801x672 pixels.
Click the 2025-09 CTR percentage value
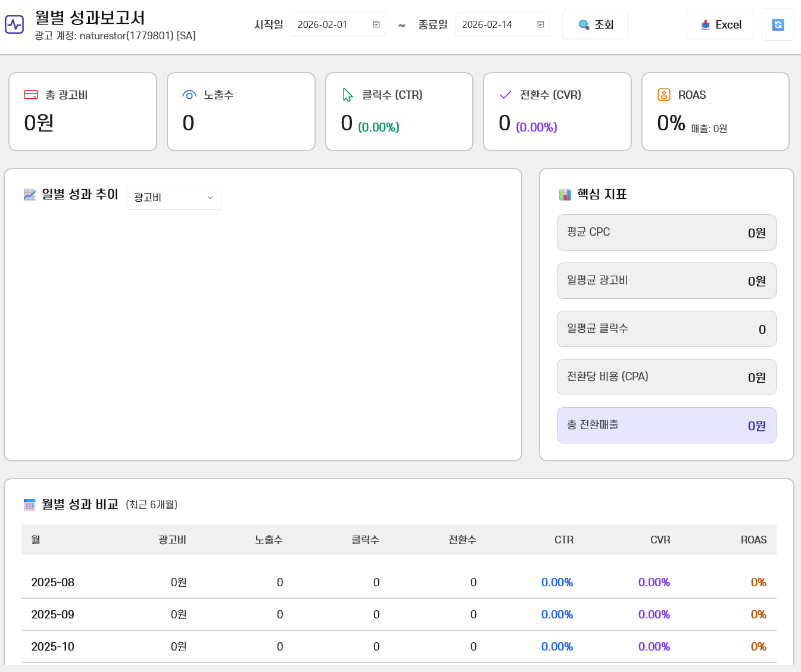click(x=557, y=614)
